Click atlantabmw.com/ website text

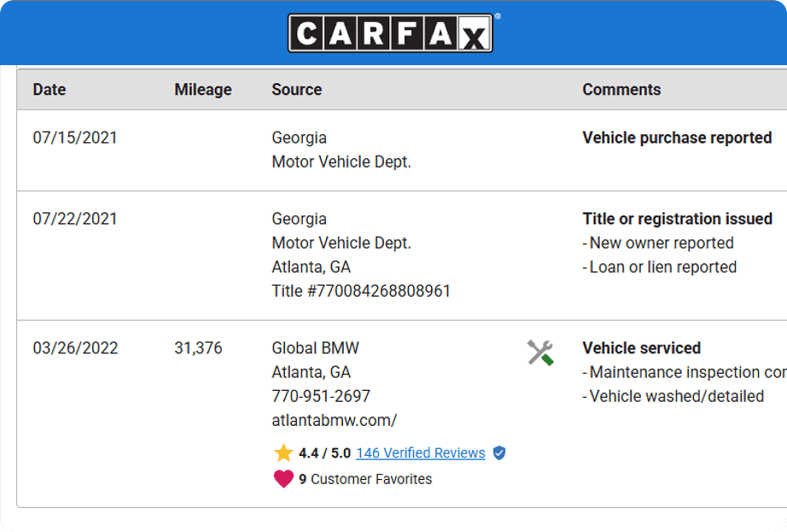tap(334, 420)
